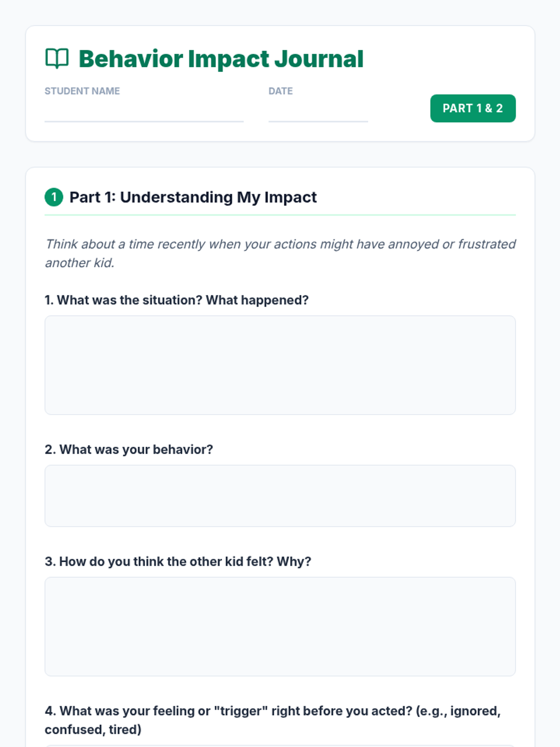Focus the 'What was your behavior' answer box
560x747 pixels.
click(280, 496)
